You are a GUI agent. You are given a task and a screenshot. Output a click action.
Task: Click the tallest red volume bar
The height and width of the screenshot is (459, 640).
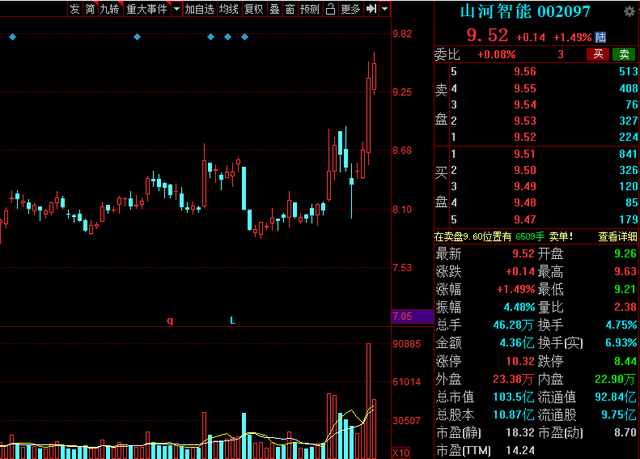click(x=369, y=401)
